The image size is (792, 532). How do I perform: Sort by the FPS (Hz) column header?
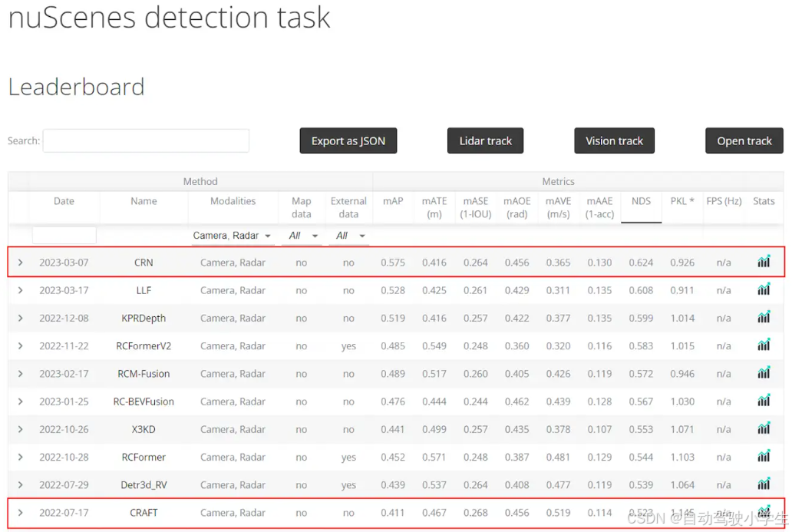coord(724,201)
